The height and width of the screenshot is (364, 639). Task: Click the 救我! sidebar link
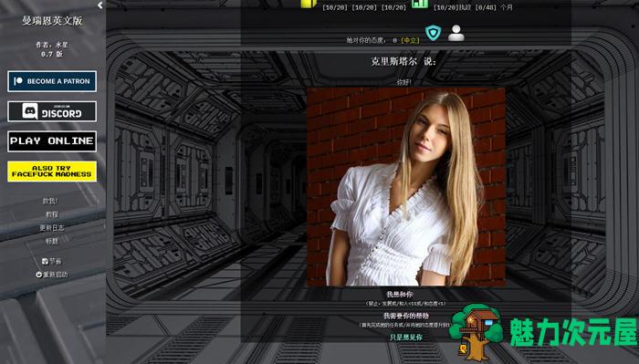pos(50,201)
